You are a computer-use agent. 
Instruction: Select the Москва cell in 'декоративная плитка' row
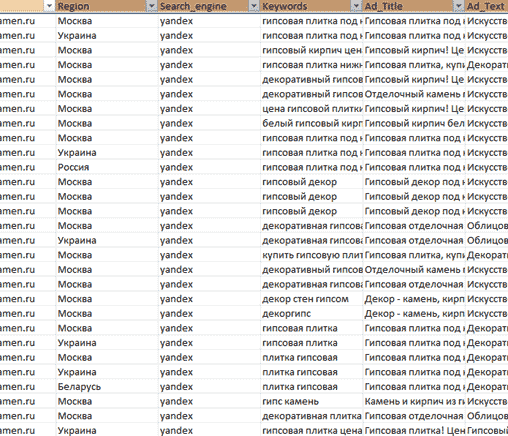pos(107,416)
